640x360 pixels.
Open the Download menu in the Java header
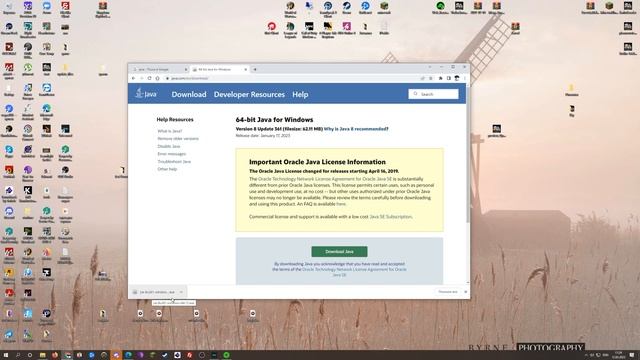click(189, 94)
